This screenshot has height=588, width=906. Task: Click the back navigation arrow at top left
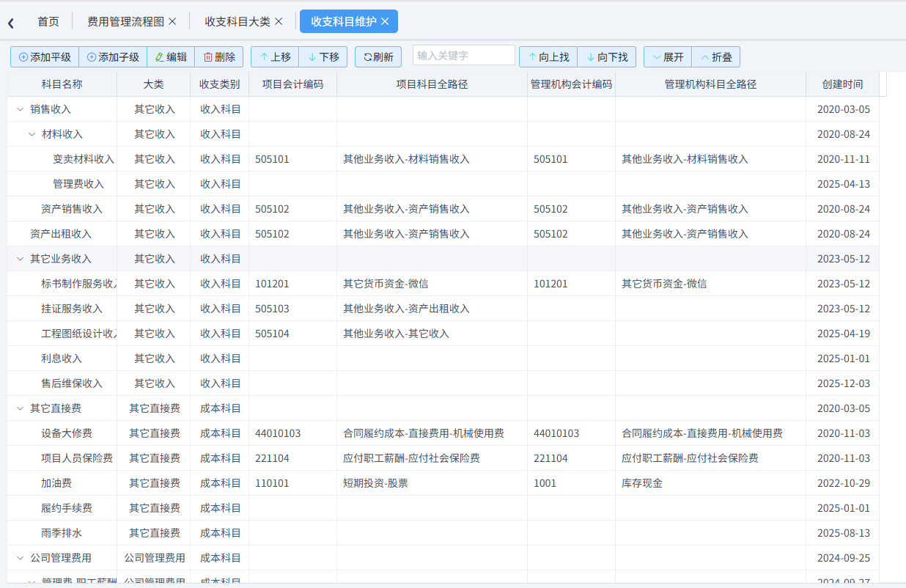(x=10, y=22)
